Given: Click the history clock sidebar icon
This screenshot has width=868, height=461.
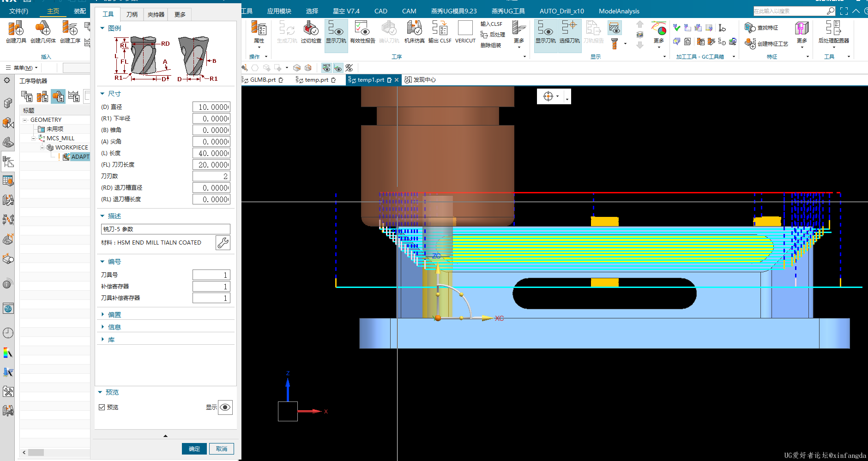Looking at the screenshot, I should pyautogui.click(x=8, y=333).
